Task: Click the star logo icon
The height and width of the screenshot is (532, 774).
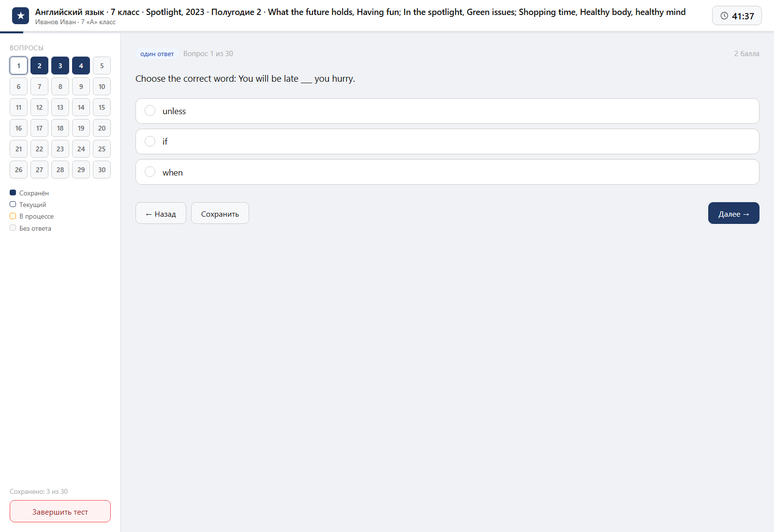Action: point(20,16)
